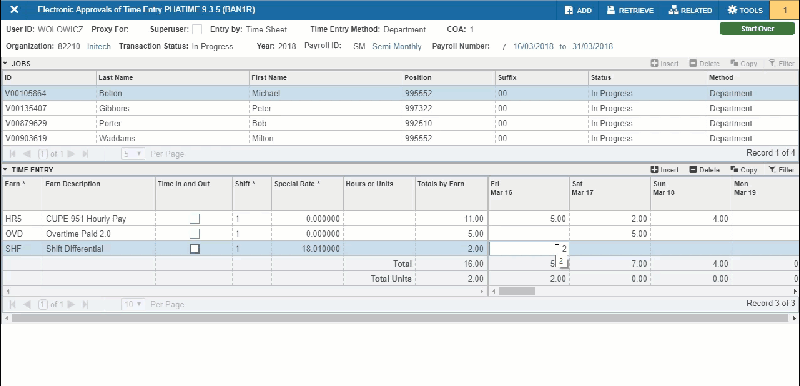
Task: Open the TOOLS gear menu
Action: click(x=745, y=10)
